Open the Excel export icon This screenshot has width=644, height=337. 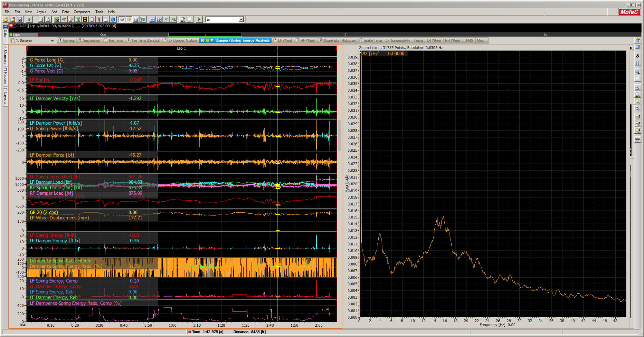78,20
